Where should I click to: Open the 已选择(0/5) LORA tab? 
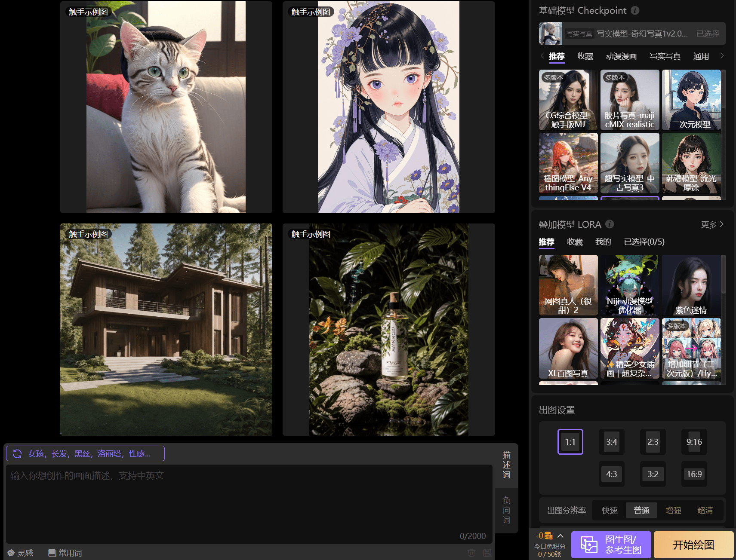click(644, 242)
